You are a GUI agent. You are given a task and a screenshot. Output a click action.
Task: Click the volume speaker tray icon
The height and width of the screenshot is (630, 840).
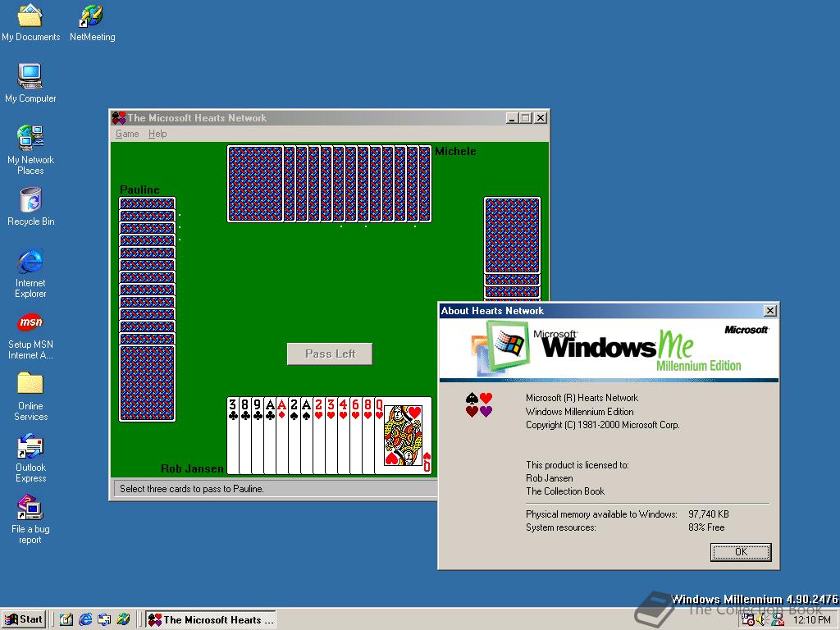pos(762,620)
